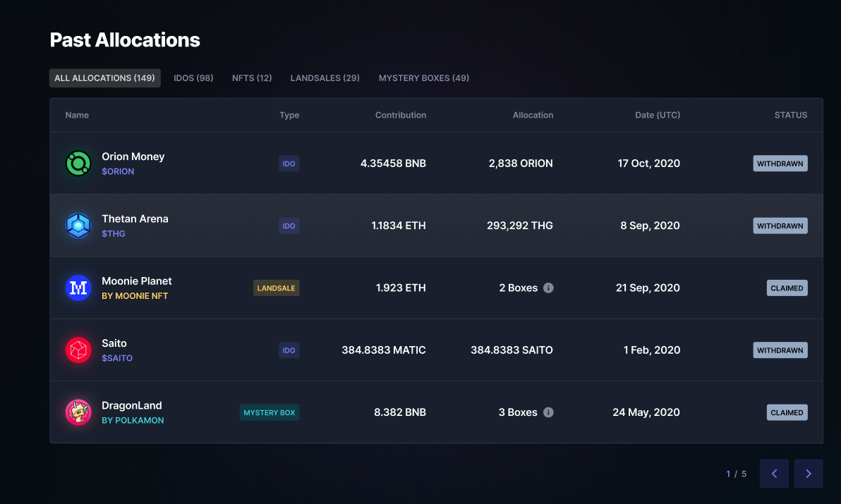This screenshot has width=841, height=504.
Task: Go to the previous page arrow
Action: point(774,474)
